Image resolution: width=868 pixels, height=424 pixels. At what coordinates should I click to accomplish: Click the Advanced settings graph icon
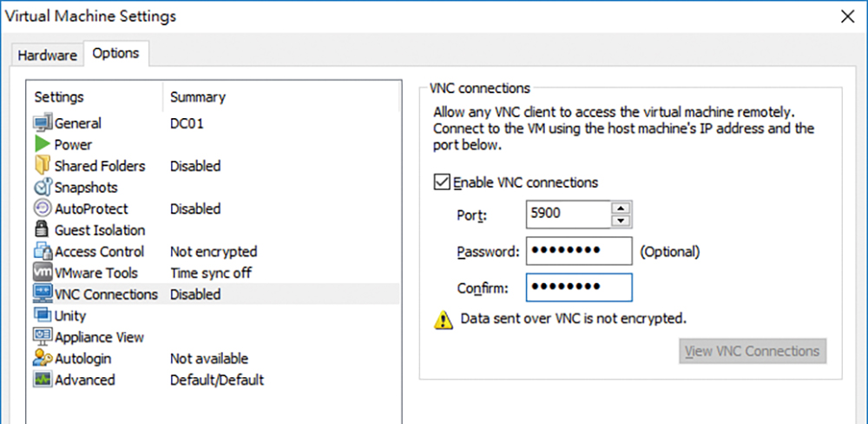[x=43, y=380]
